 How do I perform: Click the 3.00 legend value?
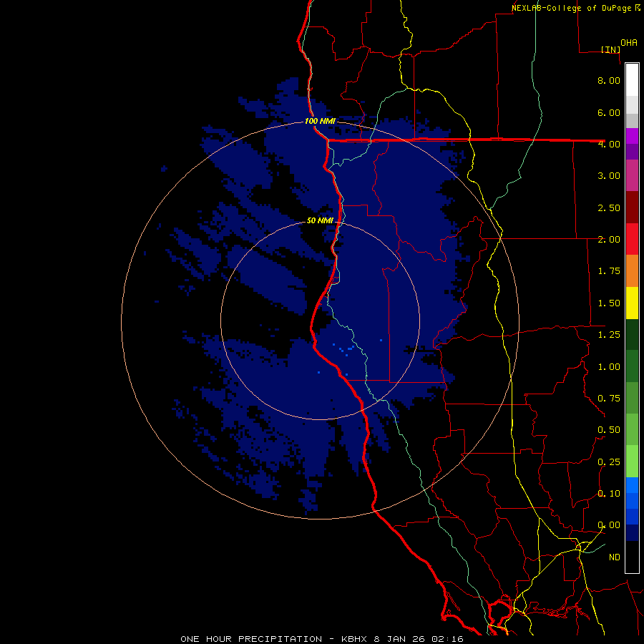point(609,176)
